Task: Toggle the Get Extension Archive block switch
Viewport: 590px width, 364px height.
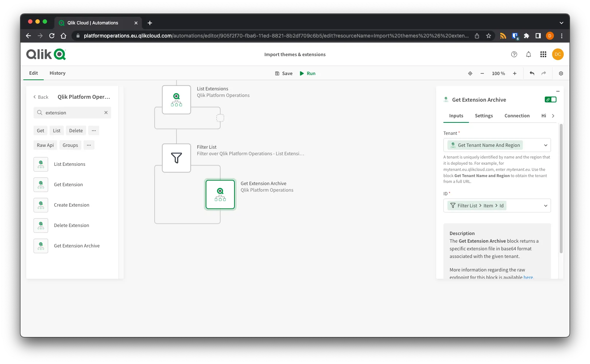Action: (551, 99)
